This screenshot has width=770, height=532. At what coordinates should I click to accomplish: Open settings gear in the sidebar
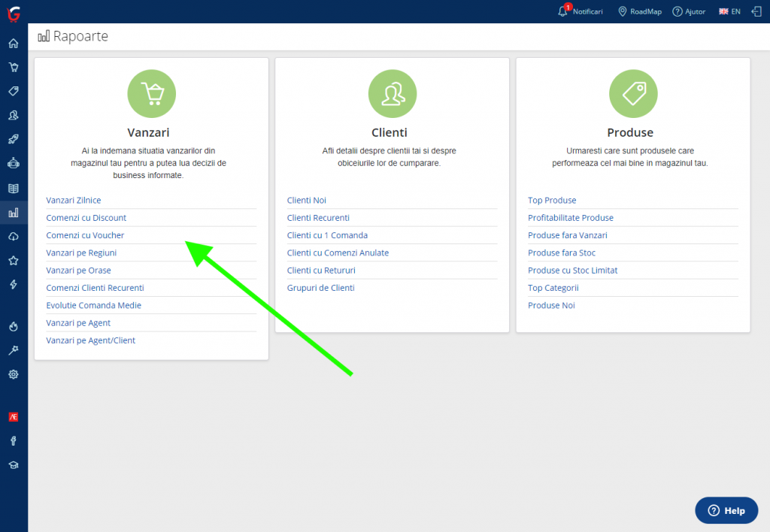(x=14, y=374)
